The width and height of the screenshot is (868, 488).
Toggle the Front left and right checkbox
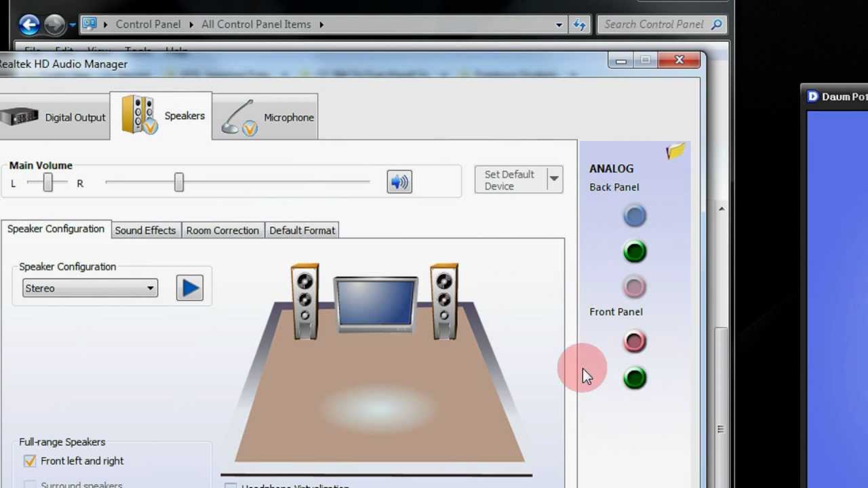tap(30, 461)
